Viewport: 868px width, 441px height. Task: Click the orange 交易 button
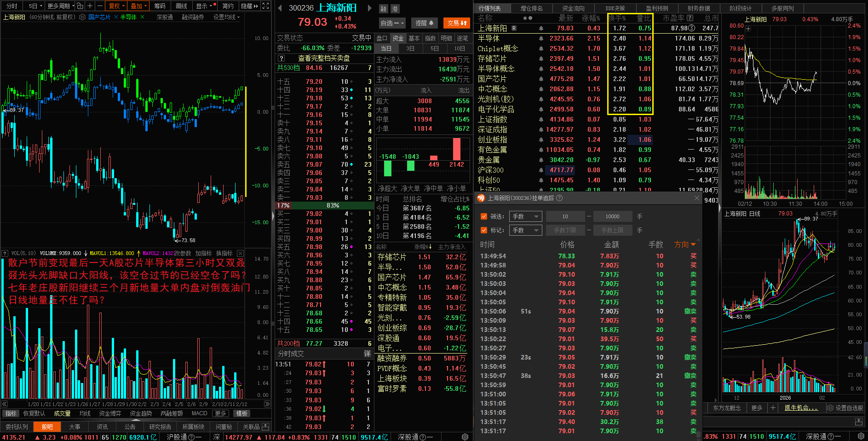click(457, 23)
